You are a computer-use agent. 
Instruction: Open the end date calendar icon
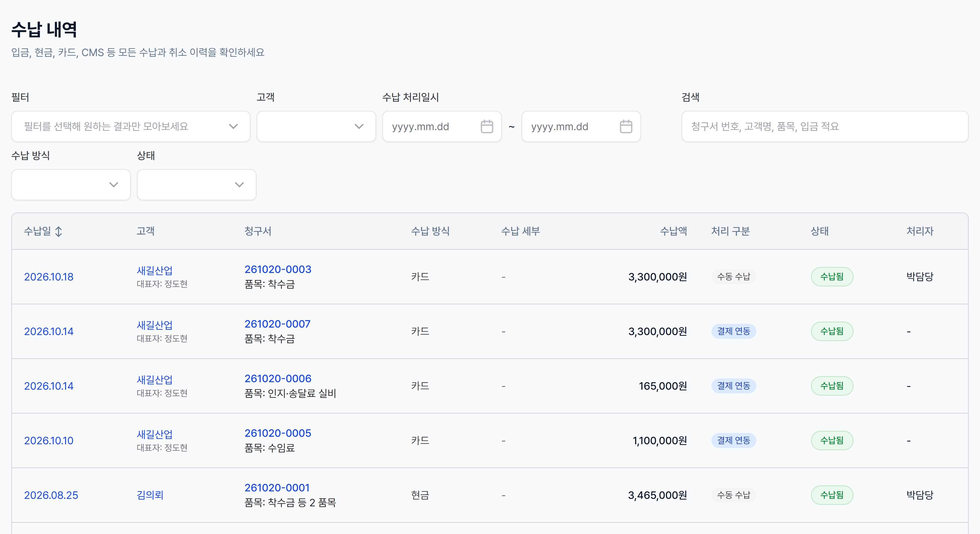click(x=626, y=126)
